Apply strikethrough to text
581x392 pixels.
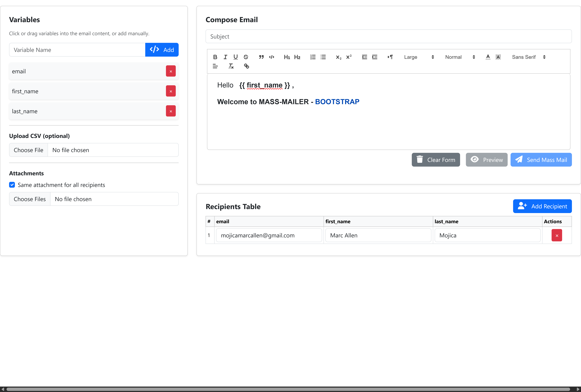coord(246,57)
